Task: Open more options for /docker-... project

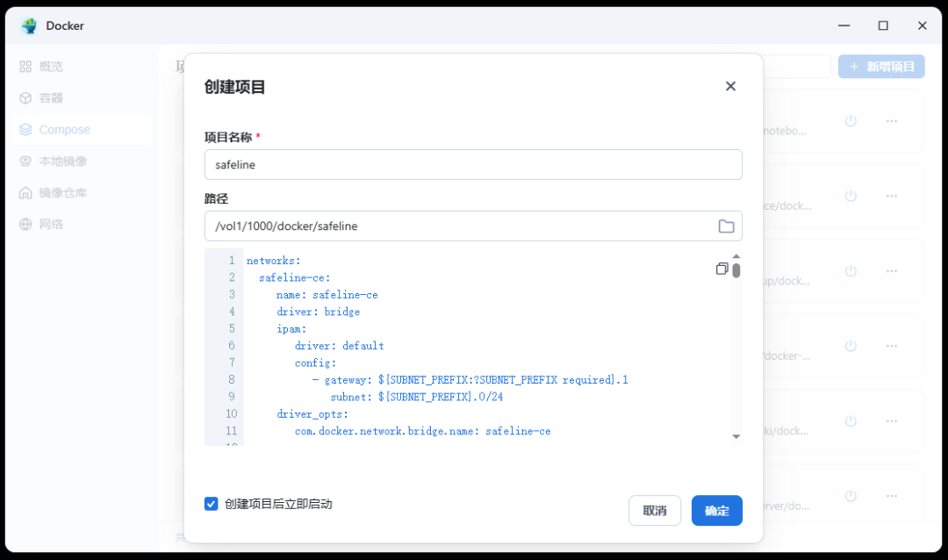Action: click(x=892, y=346)
